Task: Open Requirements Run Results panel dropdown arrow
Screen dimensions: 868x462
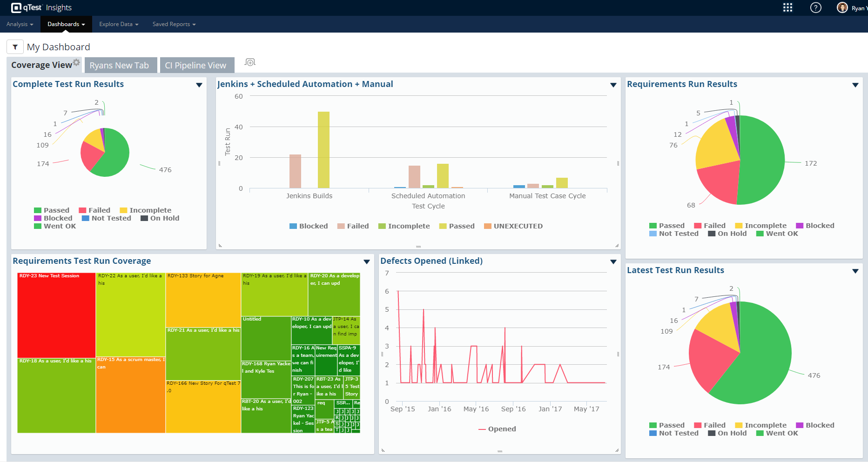Action: click(x=855, y=85)
